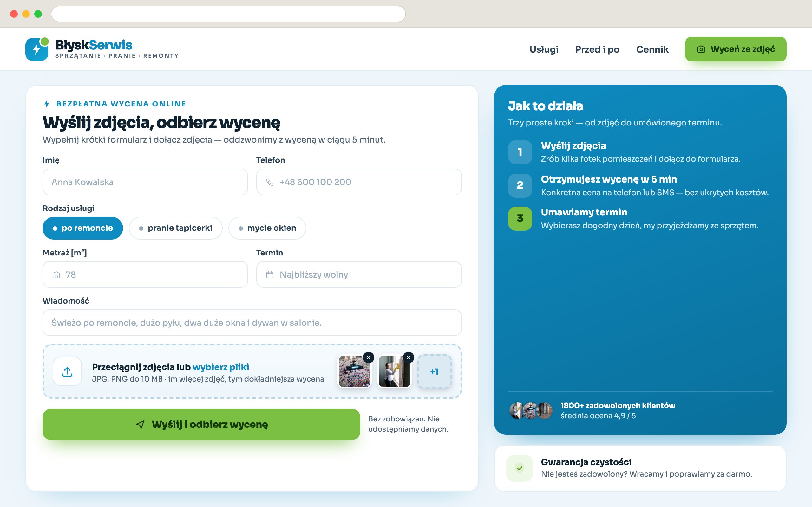
Task: Open the 'Przed i po' navigation item
Action: point(597,49)
